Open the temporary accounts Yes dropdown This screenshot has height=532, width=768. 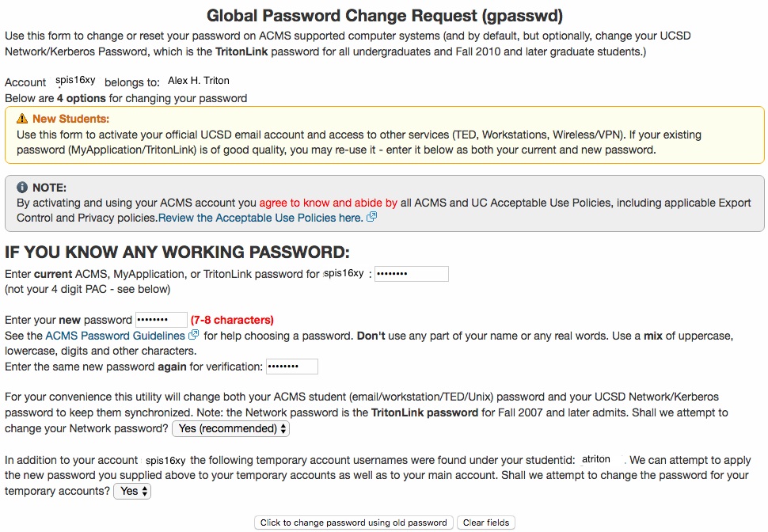(132, 492)
